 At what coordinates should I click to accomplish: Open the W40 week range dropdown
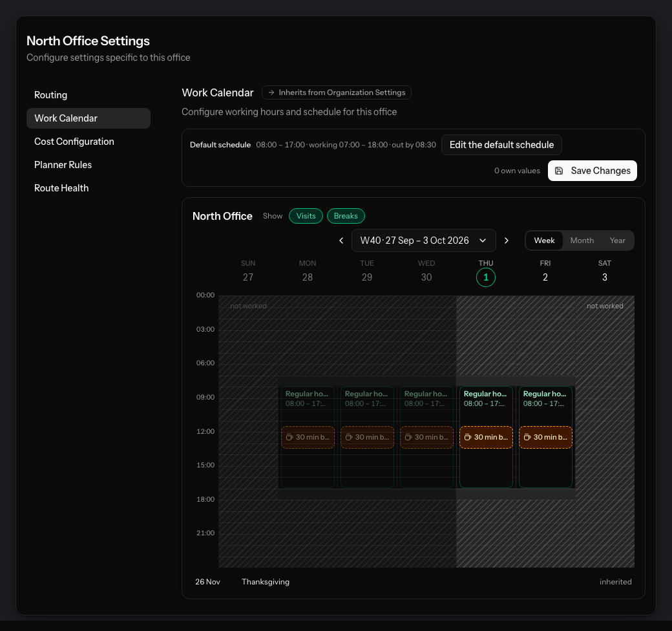click(423, 241)
